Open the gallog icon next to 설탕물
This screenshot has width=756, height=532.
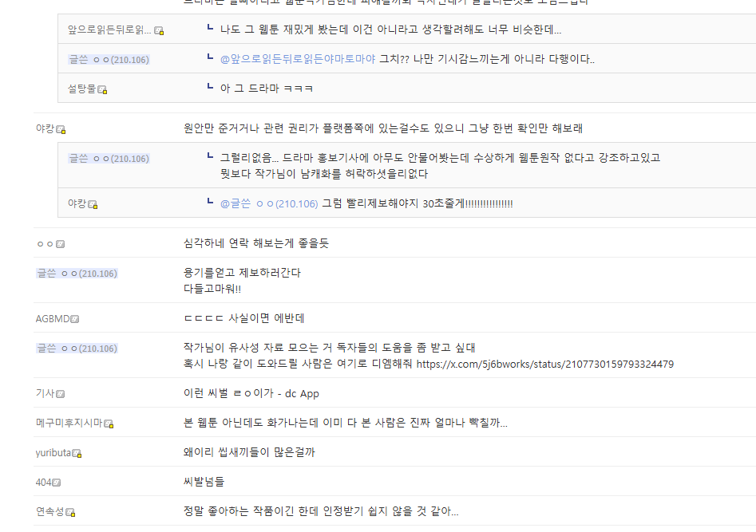[x=102, y=89]
